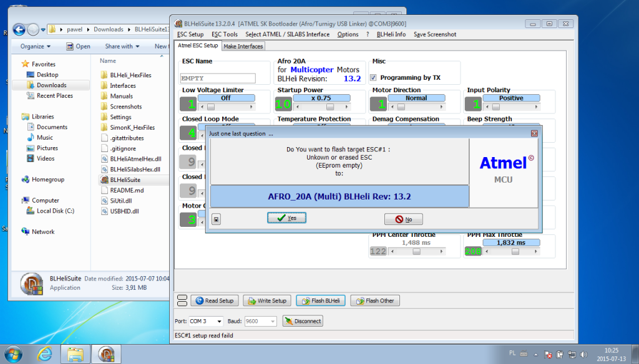639x364 pixels.
Task: Click the Flash Other button
Action: pyautogui.click(x=374, y=300)
